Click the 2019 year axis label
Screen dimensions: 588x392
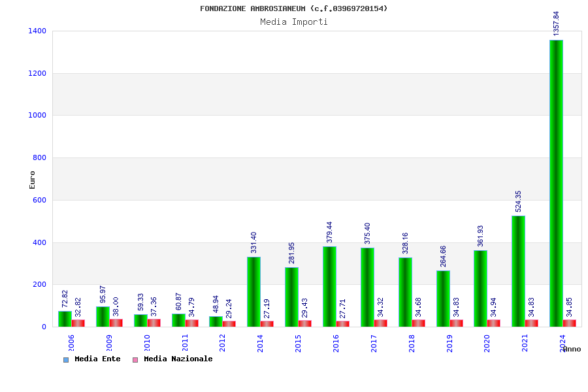coord(449,343)
